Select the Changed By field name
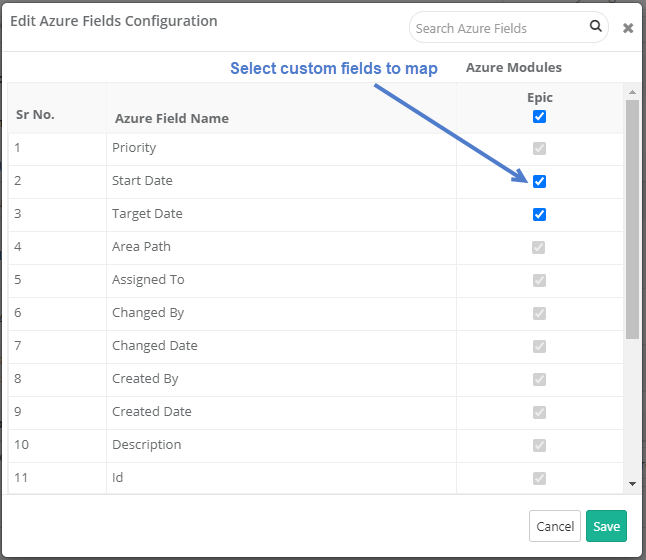The width and height of the screenshot is (646, 560). 148,313
